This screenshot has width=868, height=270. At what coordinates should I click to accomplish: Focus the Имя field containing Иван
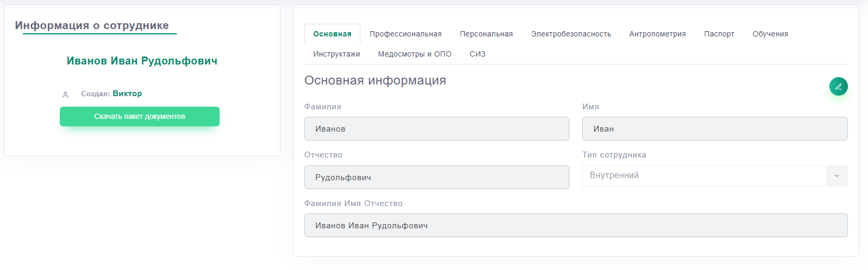(715, 129)
